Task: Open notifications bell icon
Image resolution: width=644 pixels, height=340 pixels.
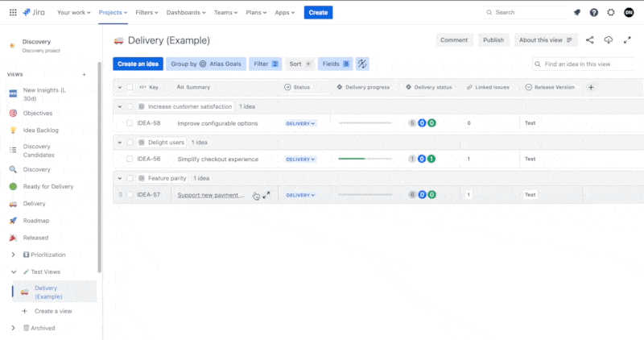Action: point(577,12)
